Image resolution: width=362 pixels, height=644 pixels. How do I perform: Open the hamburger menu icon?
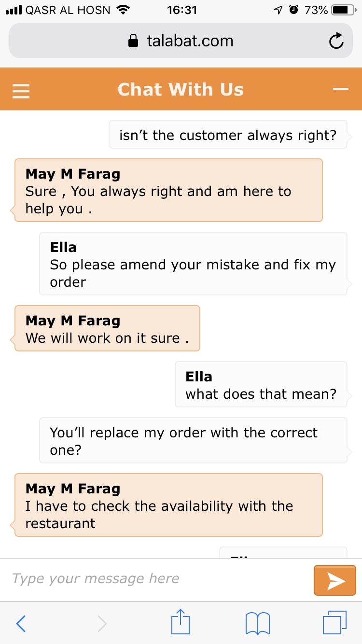coord(21,90)
